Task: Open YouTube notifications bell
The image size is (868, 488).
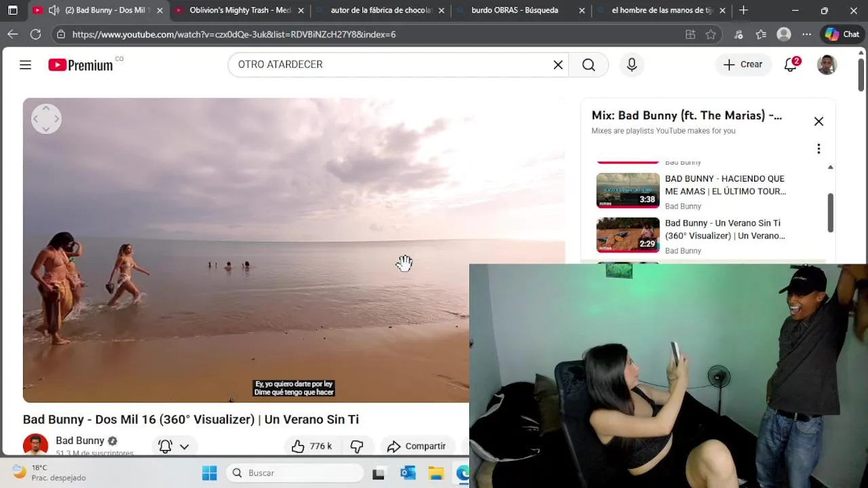Action: click(791, 64)
